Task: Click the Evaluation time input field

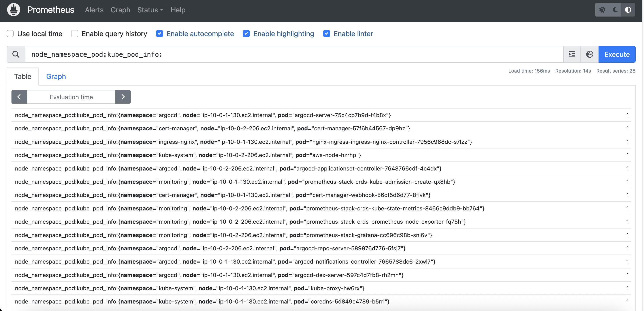Action: tap(71, 97)
